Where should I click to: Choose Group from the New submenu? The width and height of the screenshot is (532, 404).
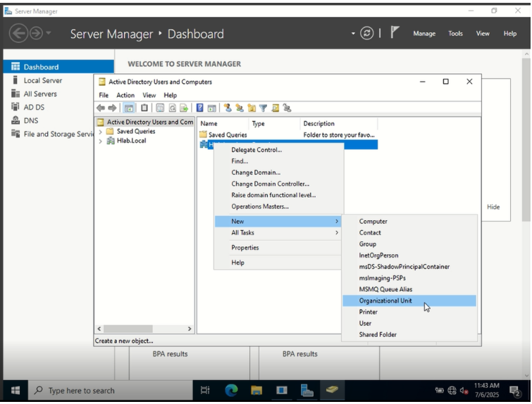[409, 244]
